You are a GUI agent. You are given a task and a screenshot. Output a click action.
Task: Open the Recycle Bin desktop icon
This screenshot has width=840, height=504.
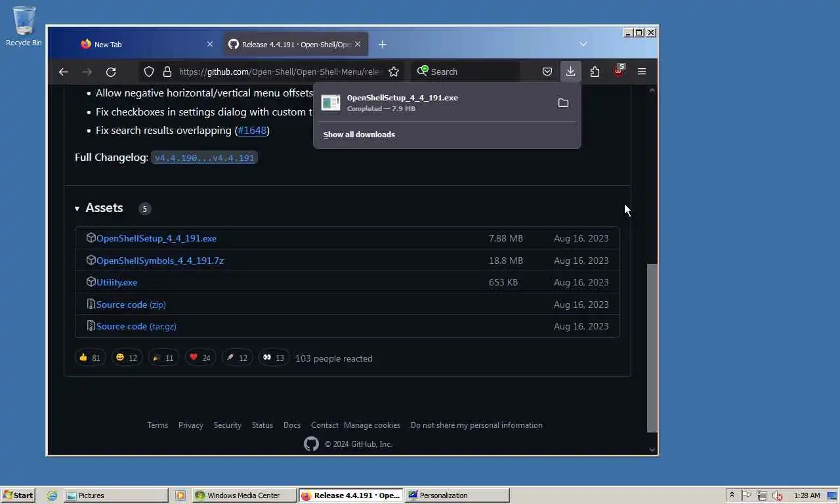click(x=24, y=26)
